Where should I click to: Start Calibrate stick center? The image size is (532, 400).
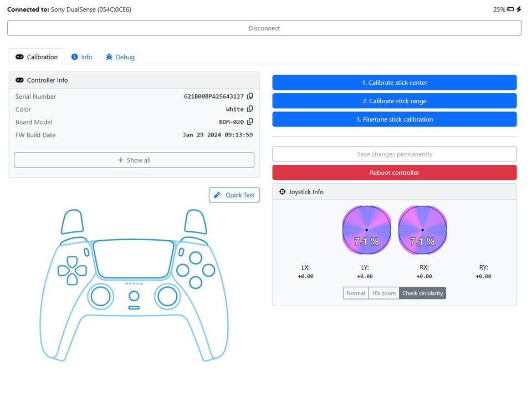(394, 83)
